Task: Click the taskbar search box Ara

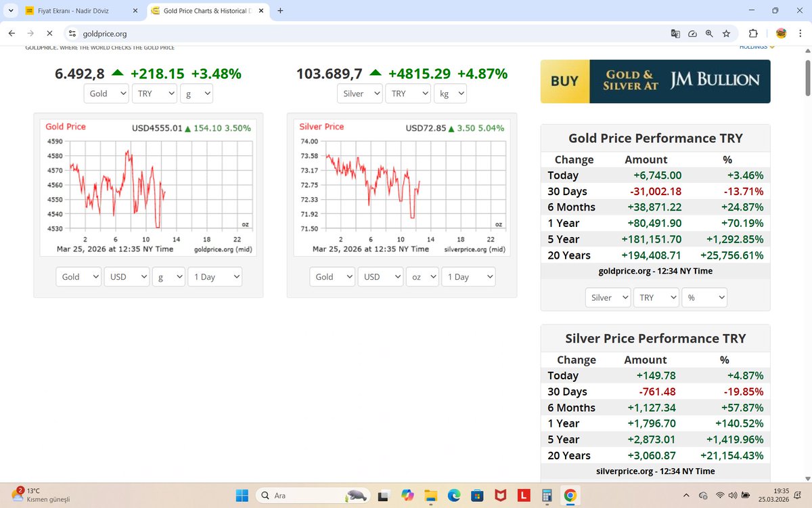Action: click(x=313, y=495)
